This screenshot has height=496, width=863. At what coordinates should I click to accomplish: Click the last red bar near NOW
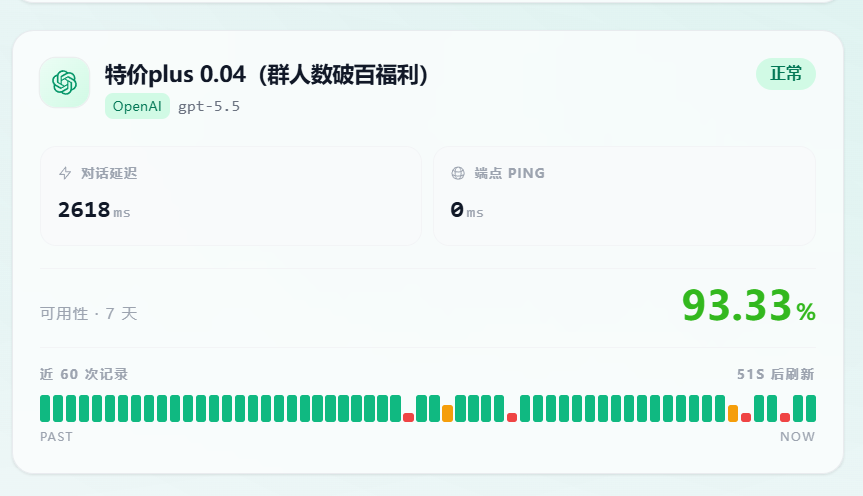(785, 417)
